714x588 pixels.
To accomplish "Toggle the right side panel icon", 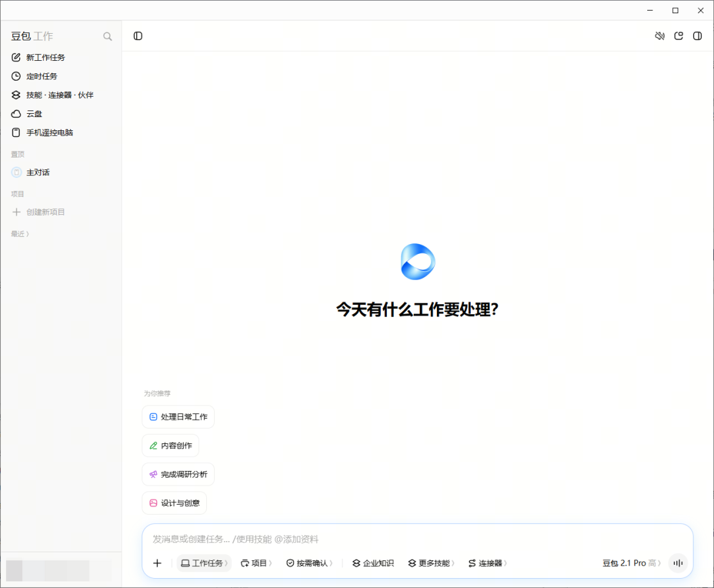I will coord(697,36).
